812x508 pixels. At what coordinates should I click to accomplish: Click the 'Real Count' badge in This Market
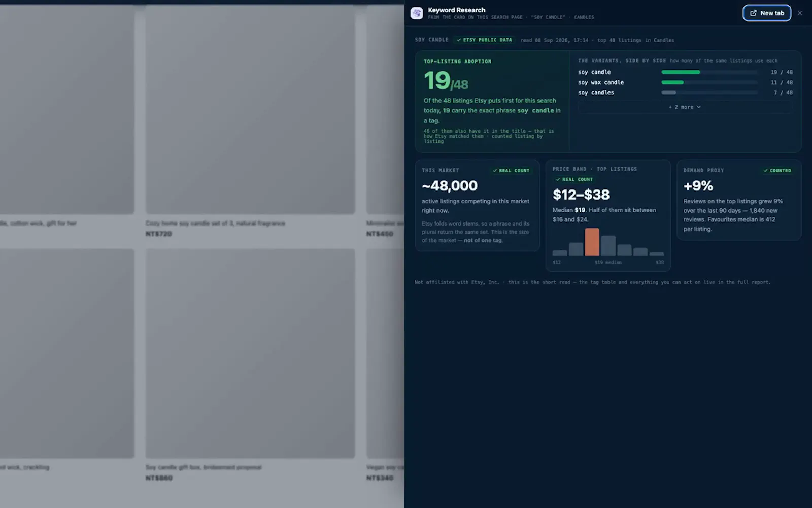pyautogui.click(x=511, y=171)
